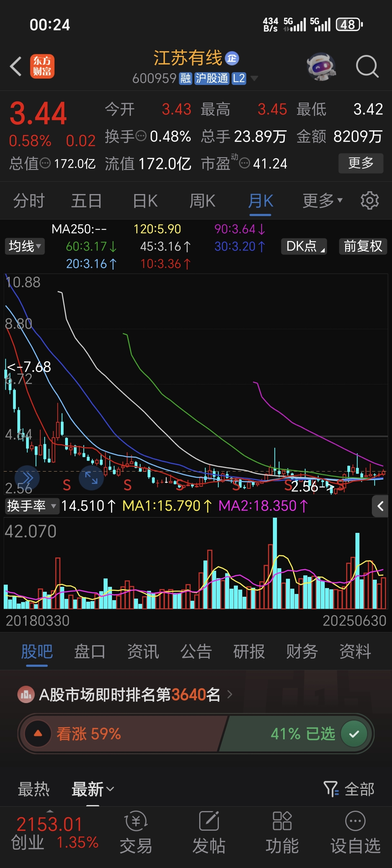
Task: Open 交易 trading icon
Action: (x=136, y=832)
